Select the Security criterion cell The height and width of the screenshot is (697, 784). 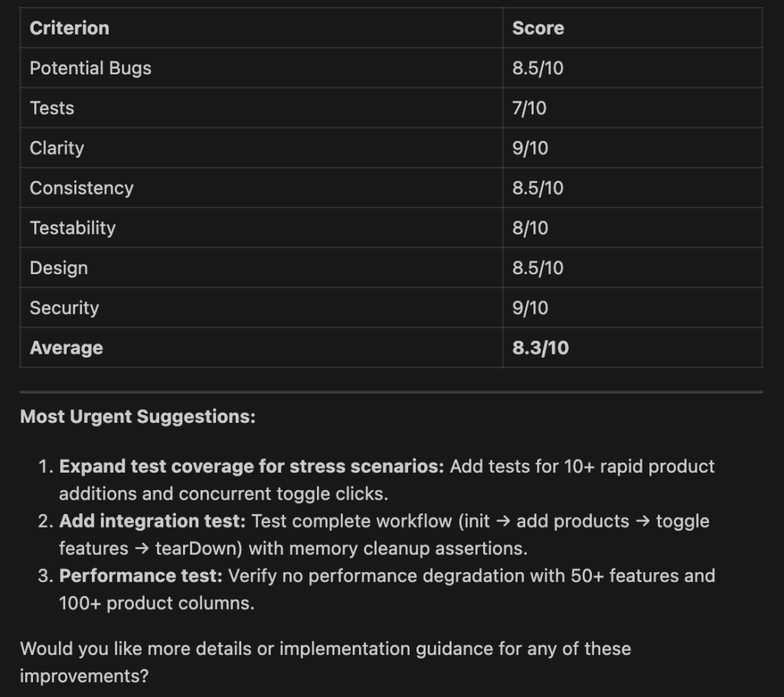[64, 308]
